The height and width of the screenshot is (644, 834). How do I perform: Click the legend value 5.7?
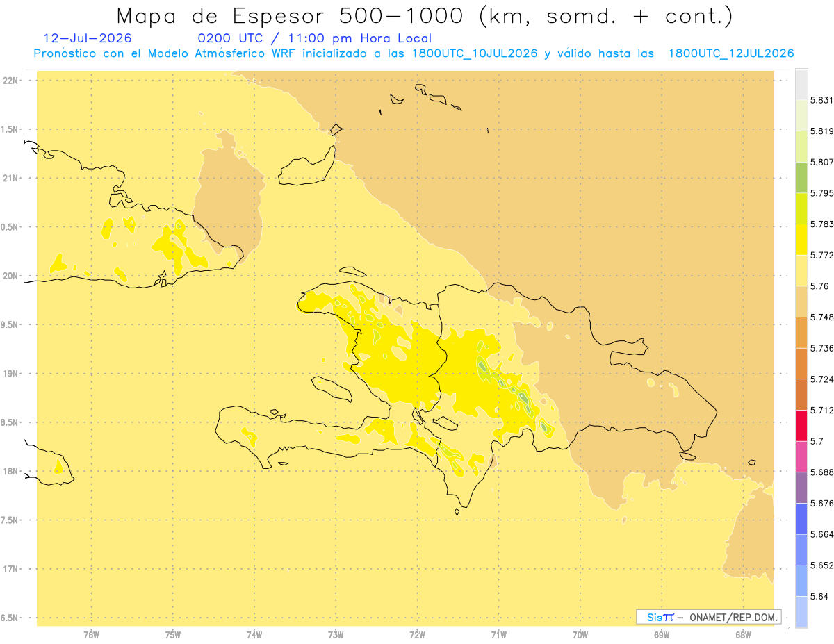817,441
